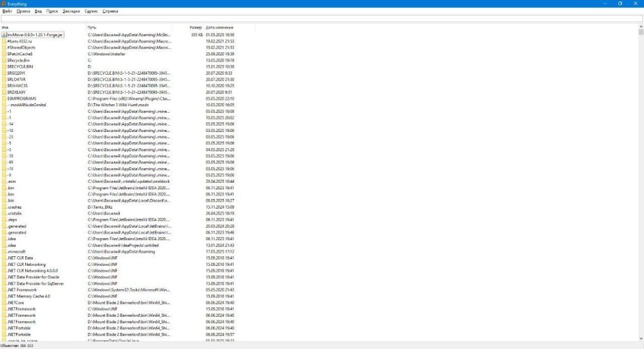Click the $RXHWC3S folder icon
This screenshot has width=644, height=349.
(x=4, y=86)
